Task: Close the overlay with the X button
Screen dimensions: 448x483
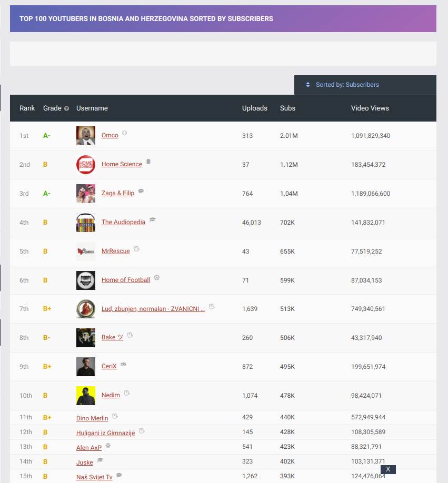Action: pyautogui.click(x=388, y=469)
